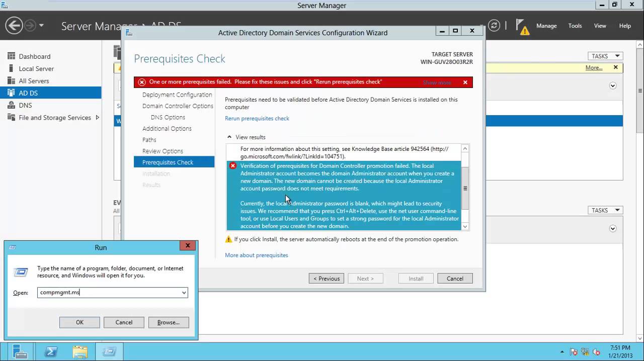Close the Run dialog

[x=187, y=246]
